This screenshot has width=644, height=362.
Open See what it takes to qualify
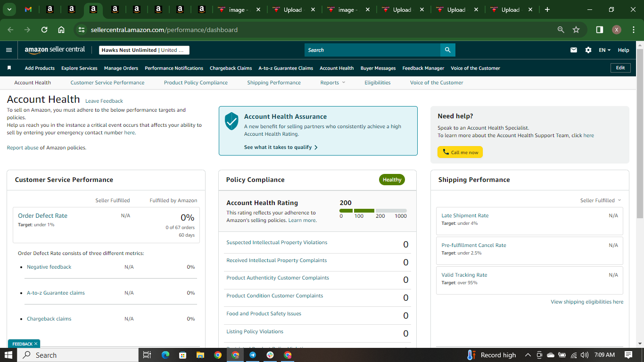point(281,147)
